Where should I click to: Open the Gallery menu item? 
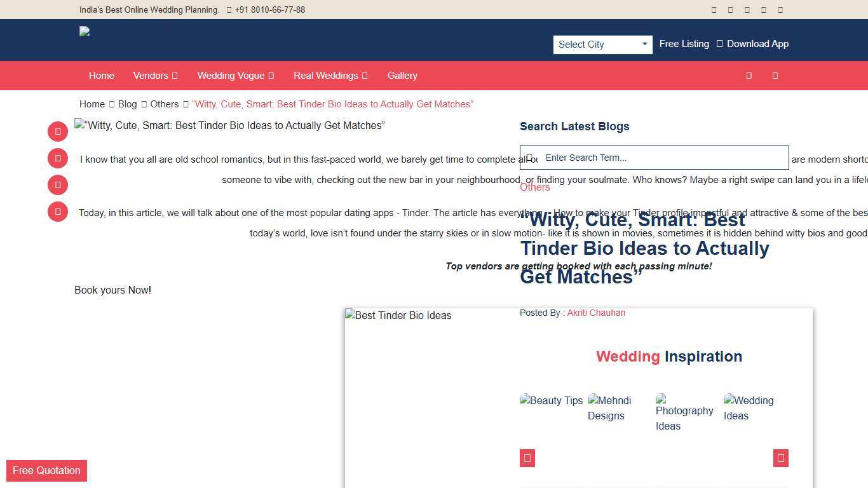[x=402, y=76]
